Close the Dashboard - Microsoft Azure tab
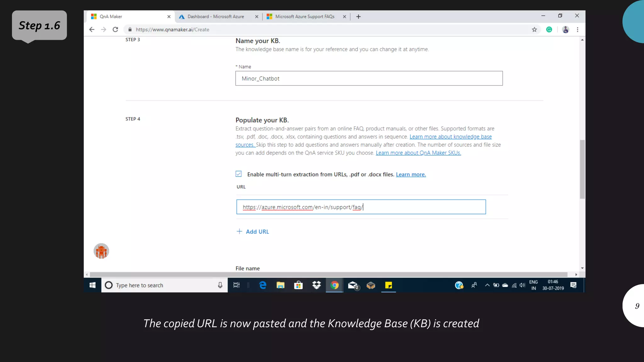This screenshot has height=362, width=644. (x=257, y=17)
